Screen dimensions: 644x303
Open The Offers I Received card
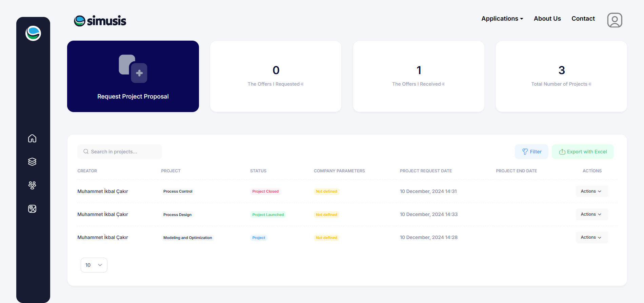click(x=419, y=77)
